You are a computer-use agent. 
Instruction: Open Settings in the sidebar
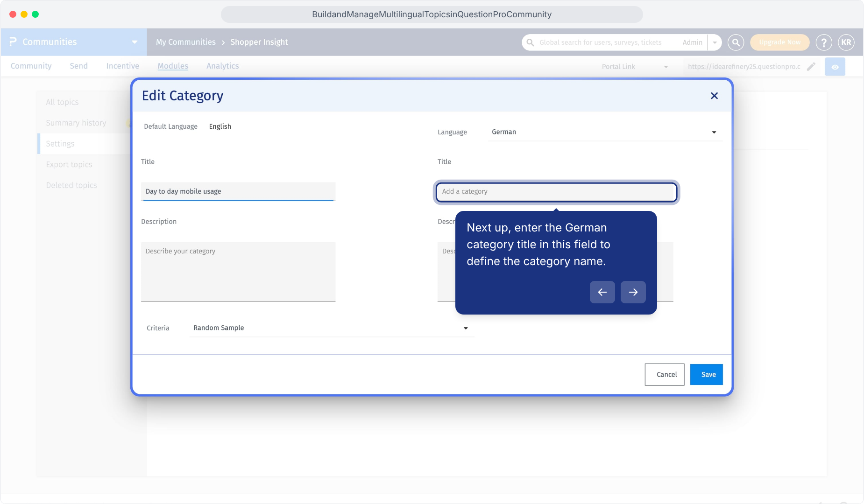(60, 144)
